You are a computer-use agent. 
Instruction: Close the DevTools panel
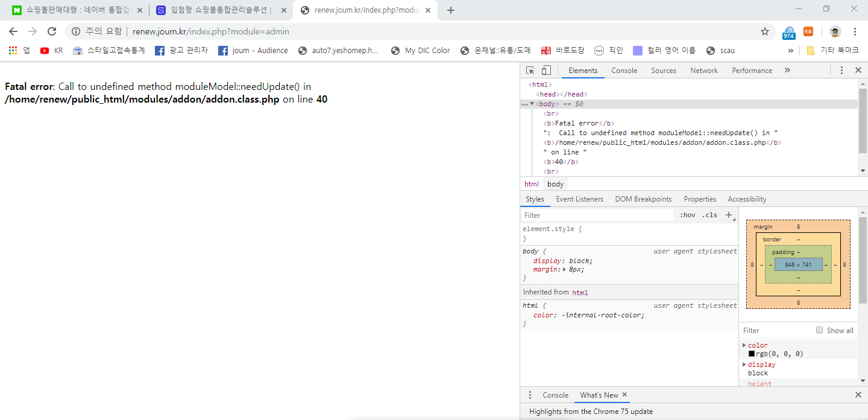tap(858, 71)
